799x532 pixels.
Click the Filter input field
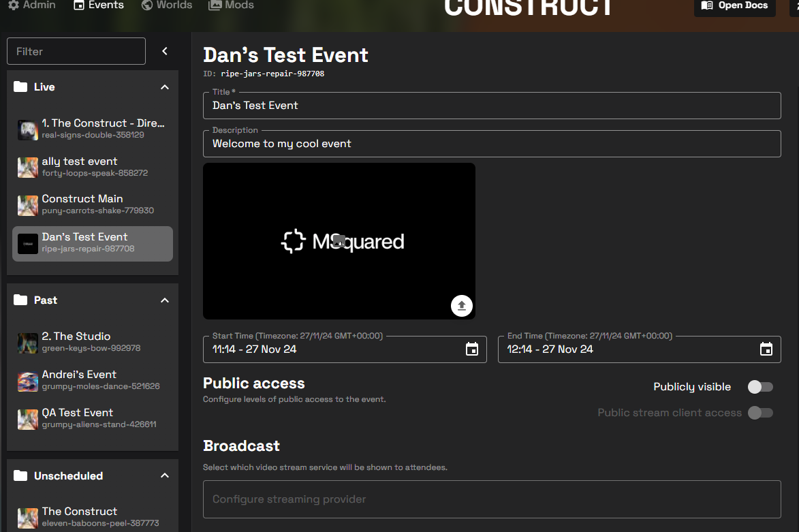point(76,51)
